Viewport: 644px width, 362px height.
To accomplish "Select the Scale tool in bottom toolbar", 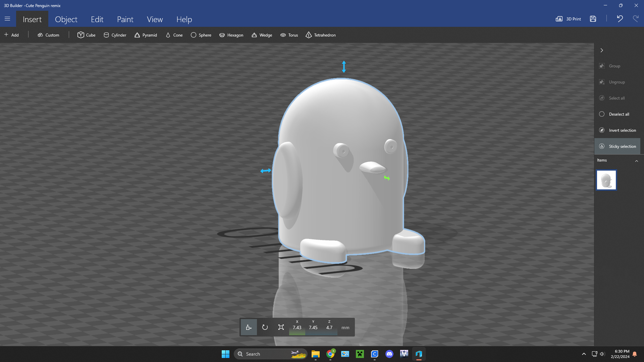I will pos(281,327).
